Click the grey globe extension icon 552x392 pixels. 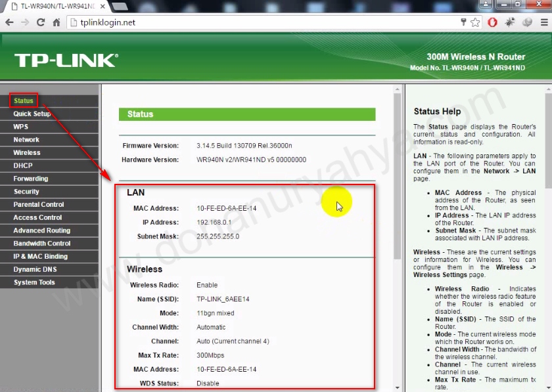coord(527,22)
